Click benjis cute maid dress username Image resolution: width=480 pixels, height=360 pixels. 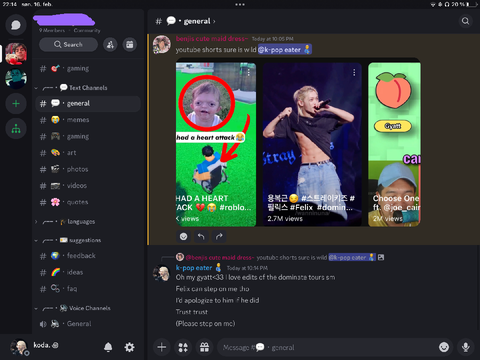coord(212,39)
